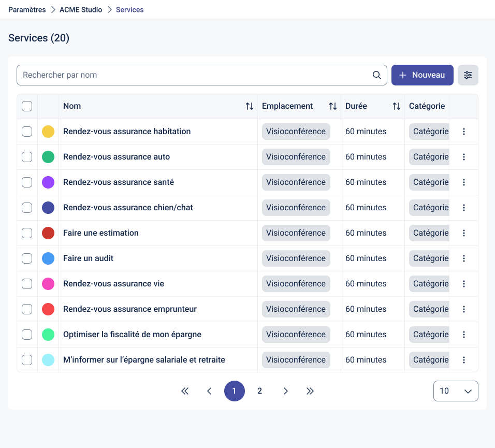Open row menu for Optimiser la fiscalité
This screenshot has height=448, width=495.
coord(464,335)
